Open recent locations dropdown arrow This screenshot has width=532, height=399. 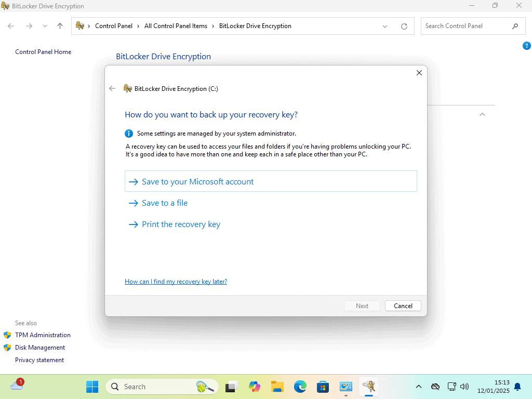point(45,26)
